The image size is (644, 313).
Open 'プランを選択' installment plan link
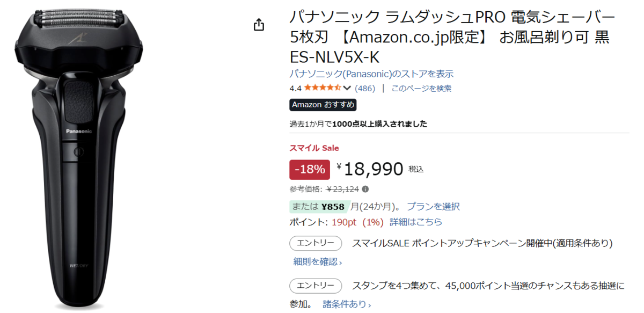(433, 206)
